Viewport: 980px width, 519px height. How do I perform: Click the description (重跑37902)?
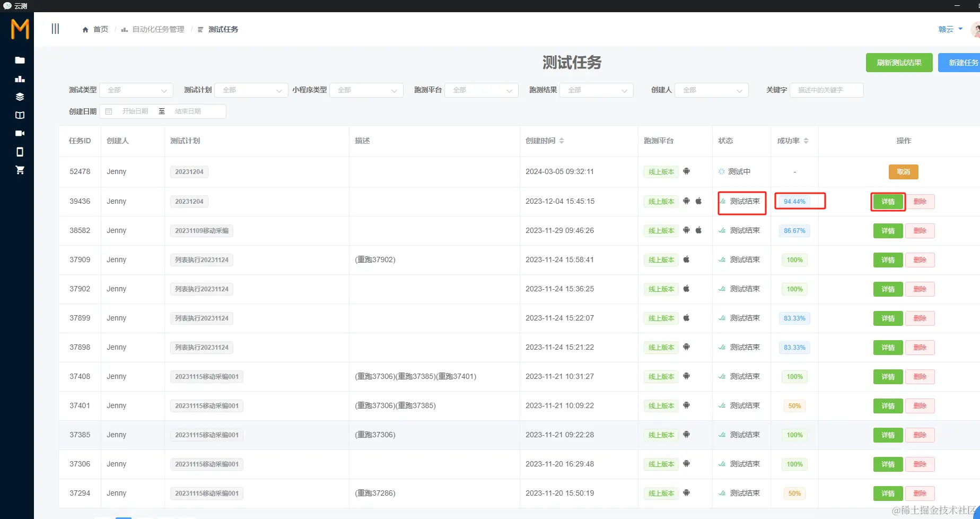[375, 259]
